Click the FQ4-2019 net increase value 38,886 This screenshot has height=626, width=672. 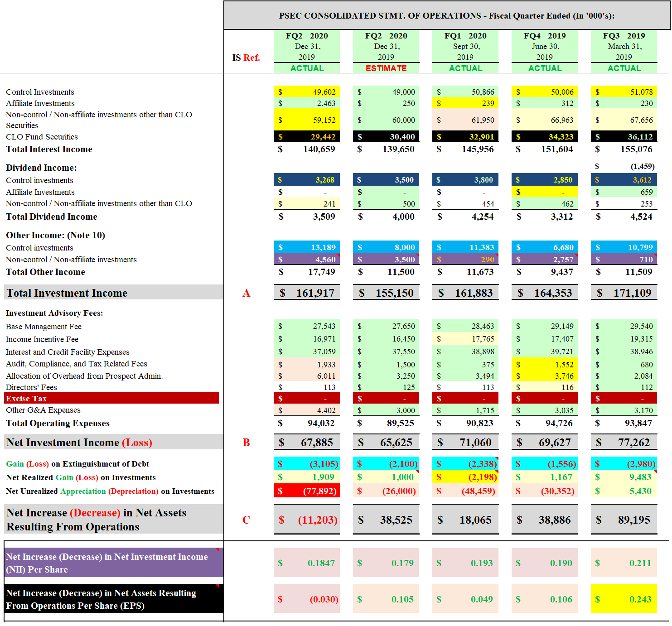pyautogui.click(x=555, y=520)
